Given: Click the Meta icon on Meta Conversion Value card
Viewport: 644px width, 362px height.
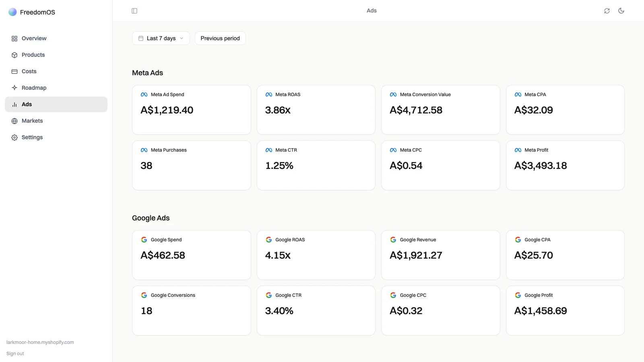Looking at the screenshot, I should pos(393,95).
